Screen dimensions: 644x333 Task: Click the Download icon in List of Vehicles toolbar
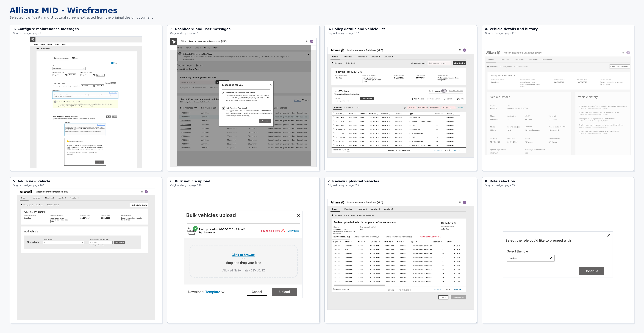click(x=445, y=99)
